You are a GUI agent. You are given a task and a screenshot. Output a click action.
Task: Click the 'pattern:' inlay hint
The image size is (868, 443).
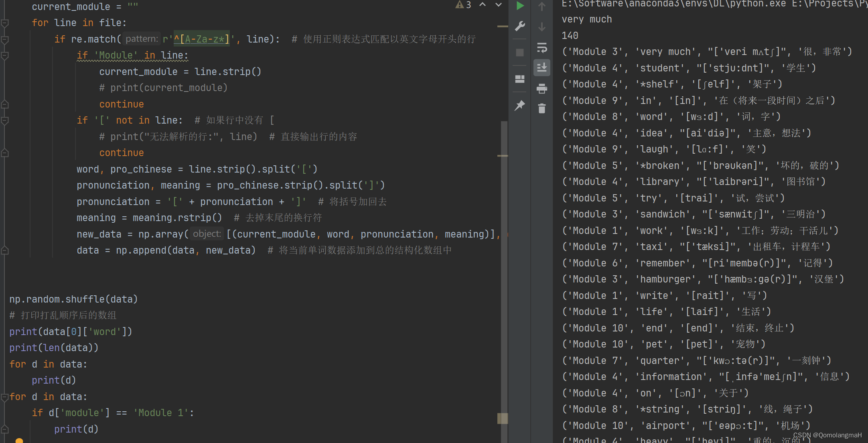coord(142,39)
